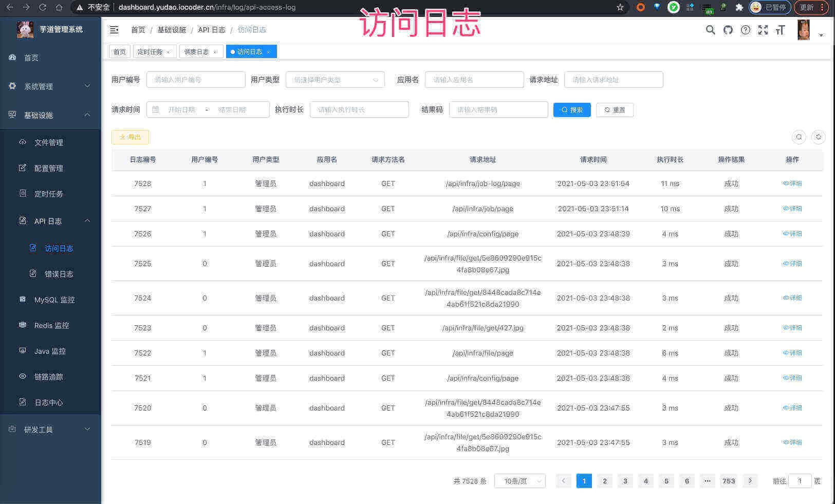Collapse the sidebar with the hamburger icon
Screen dimensions: 835x504
tap(114, 30)
